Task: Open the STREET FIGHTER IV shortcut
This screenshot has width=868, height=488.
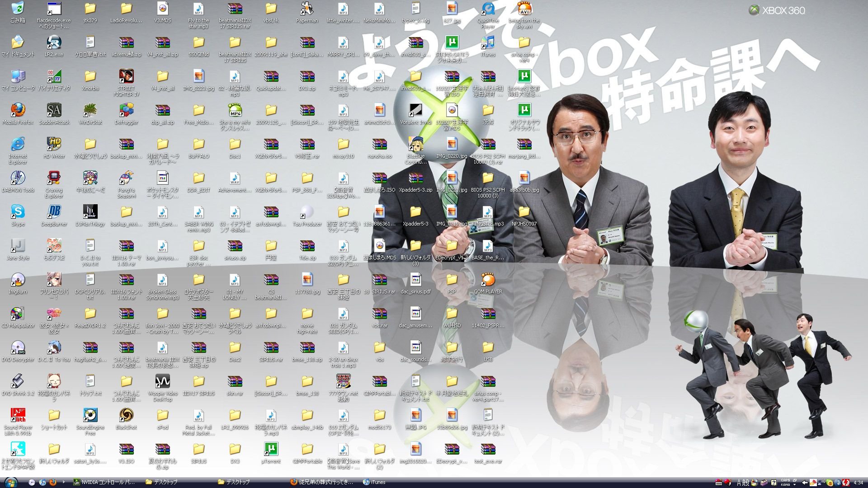Action: (x=126, y=76)
